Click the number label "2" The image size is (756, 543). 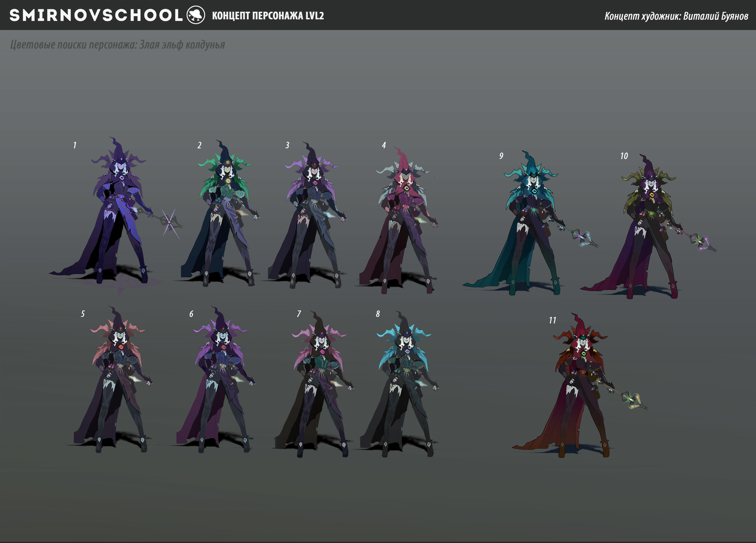coord(199,145)
